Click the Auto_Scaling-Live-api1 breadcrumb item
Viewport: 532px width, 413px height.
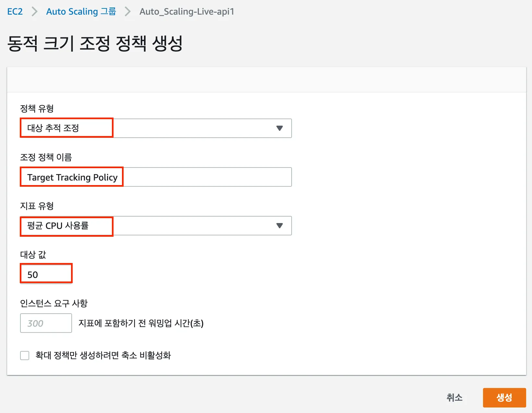(x=187, y=12)
